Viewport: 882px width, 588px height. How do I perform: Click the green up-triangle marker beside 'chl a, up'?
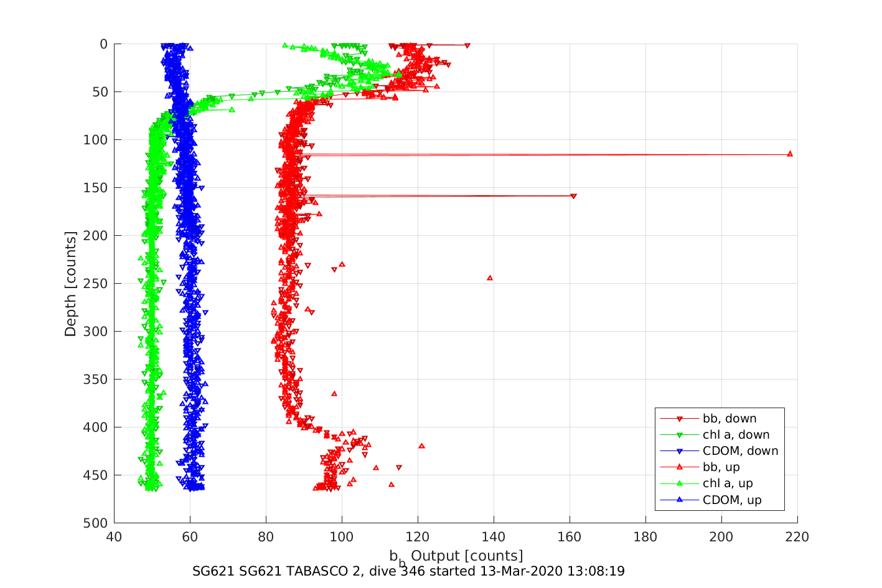(x=680, y=483)
